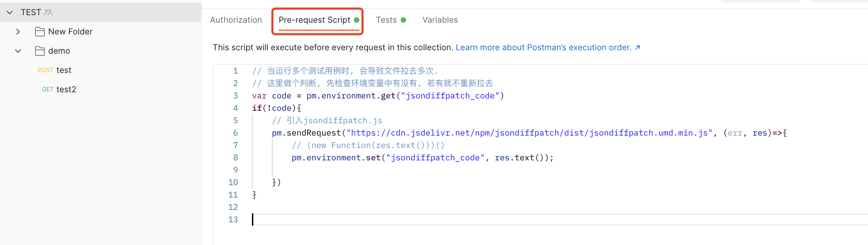Open the GET test2 request
The width and height of the screenshot is (868, 245).
(x=66, y=89)
